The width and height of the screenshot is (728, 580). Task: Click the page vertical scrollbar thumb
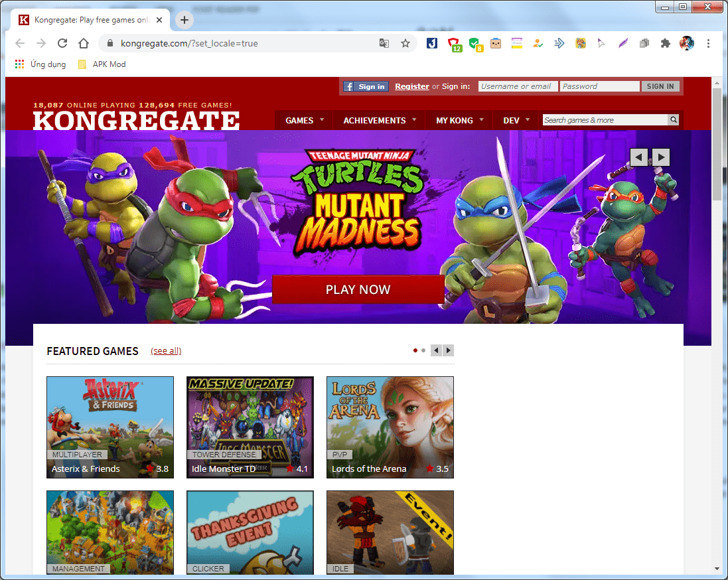pyautogui.click(x=717, y=144)
